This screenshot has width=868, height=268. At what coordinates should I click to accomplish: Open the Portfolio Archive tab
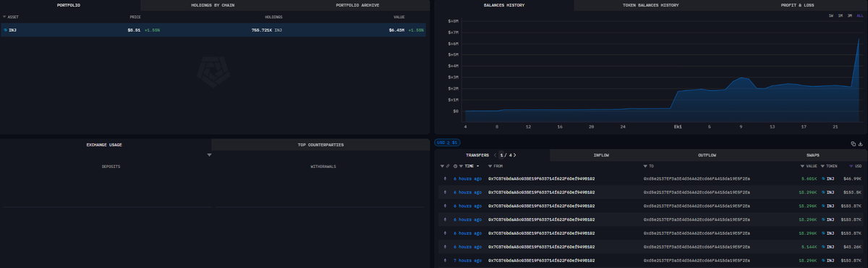[x=357, y=5]
